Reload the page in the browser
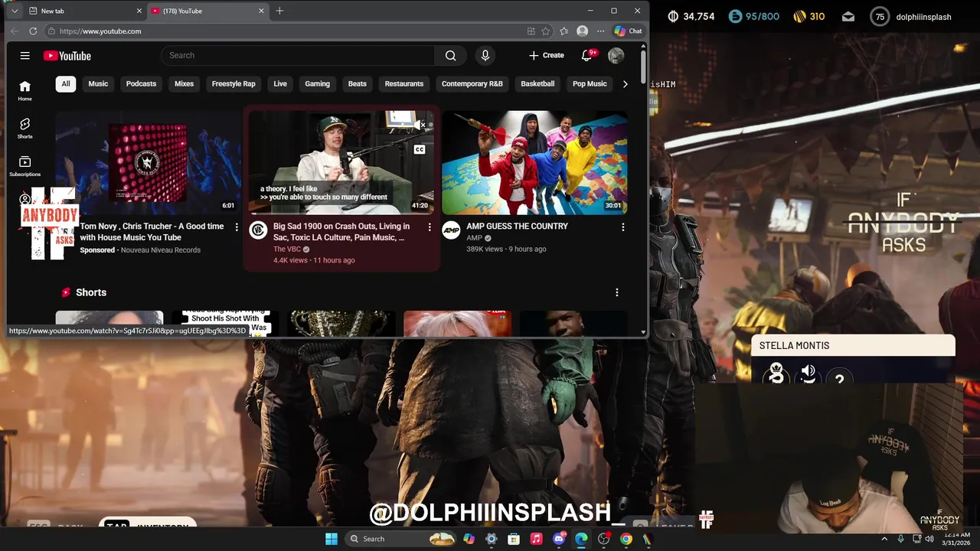The width and height of the screenshot is (980, 551). pyautogui.click(x=33, y=31)
